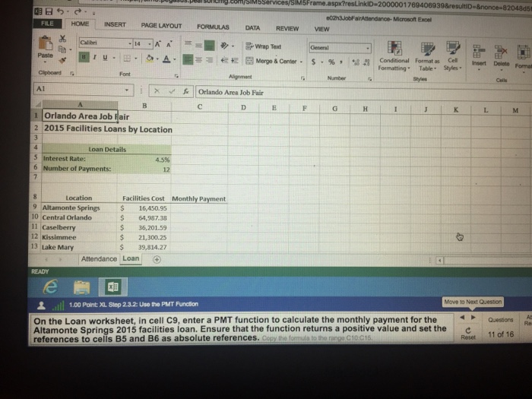This screenshot has height=399, width=532.
Task: Click the Increase Decimal icon
Action: click(x=356, y=62)
